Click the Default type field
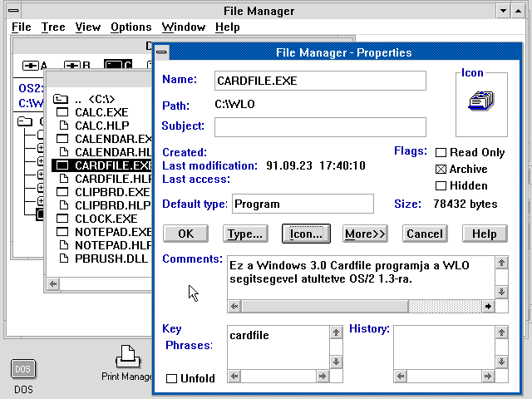This screenshot has height=399, width=532. (x=303, y=204)
